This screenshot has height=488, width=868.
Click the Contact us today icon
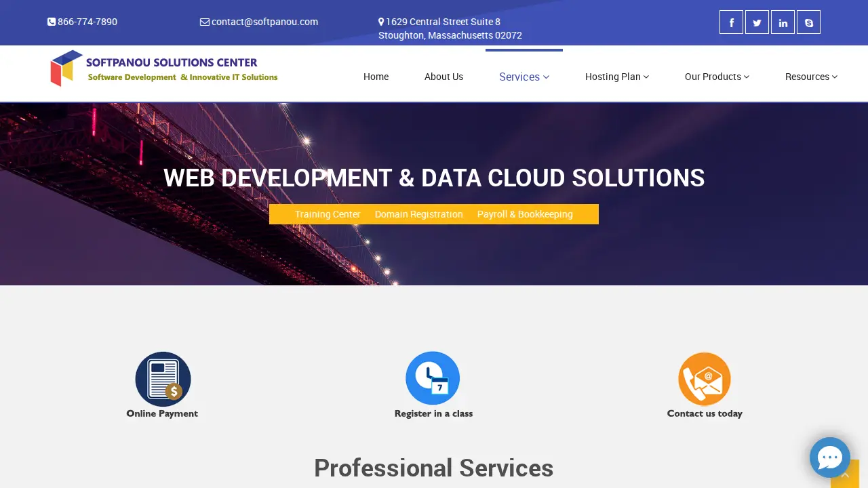[x=705, y=385]
